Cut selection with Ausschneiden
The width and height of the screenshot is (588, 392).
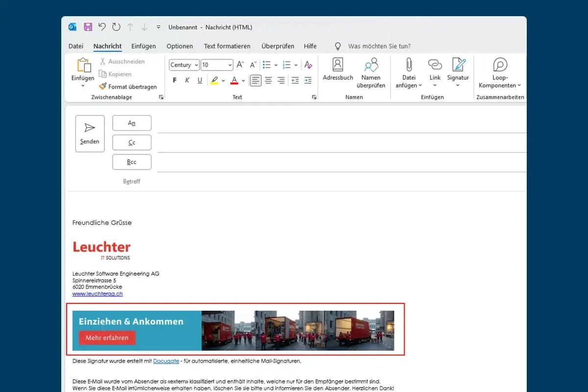pos(122,61)
